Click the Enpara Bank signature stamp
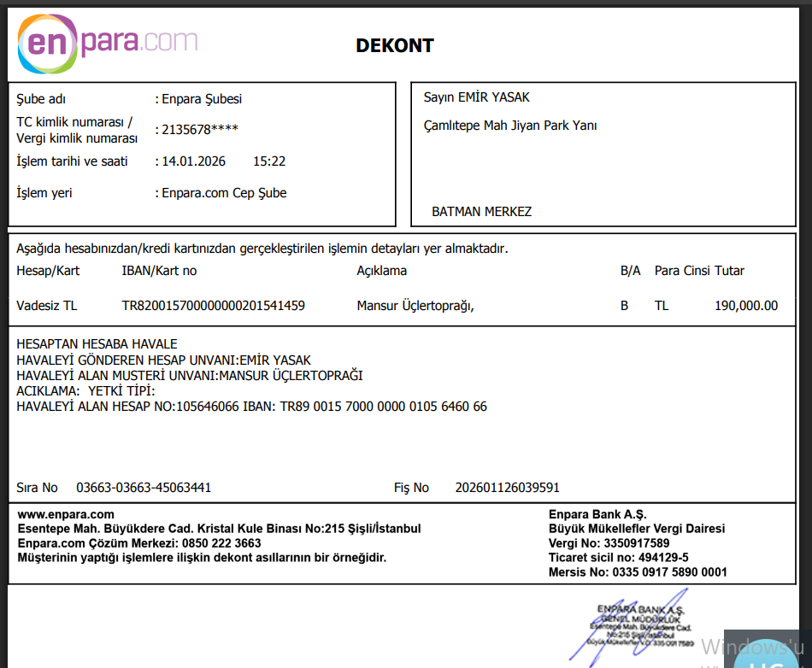 633,627
